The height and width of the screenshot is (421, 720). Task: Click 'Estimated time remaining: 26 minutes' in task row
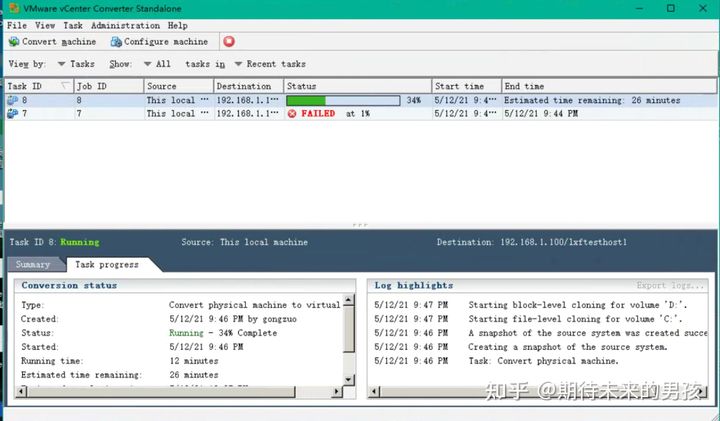point(592,100)
